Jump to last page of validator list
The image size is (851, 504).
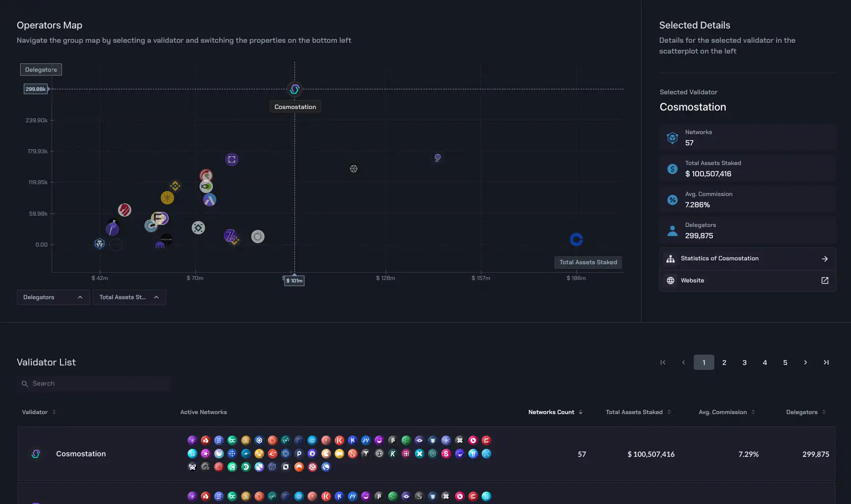point(826,363)
